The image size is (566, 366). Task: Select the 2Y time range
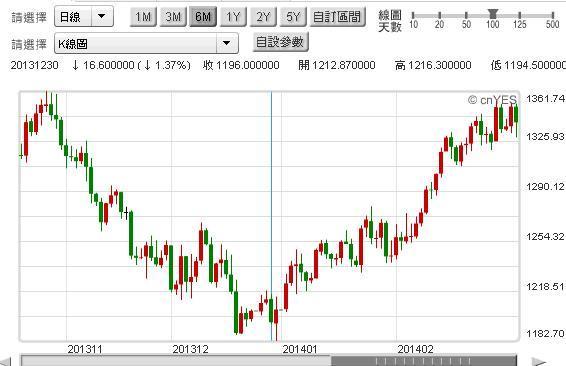tap(263, 17)
